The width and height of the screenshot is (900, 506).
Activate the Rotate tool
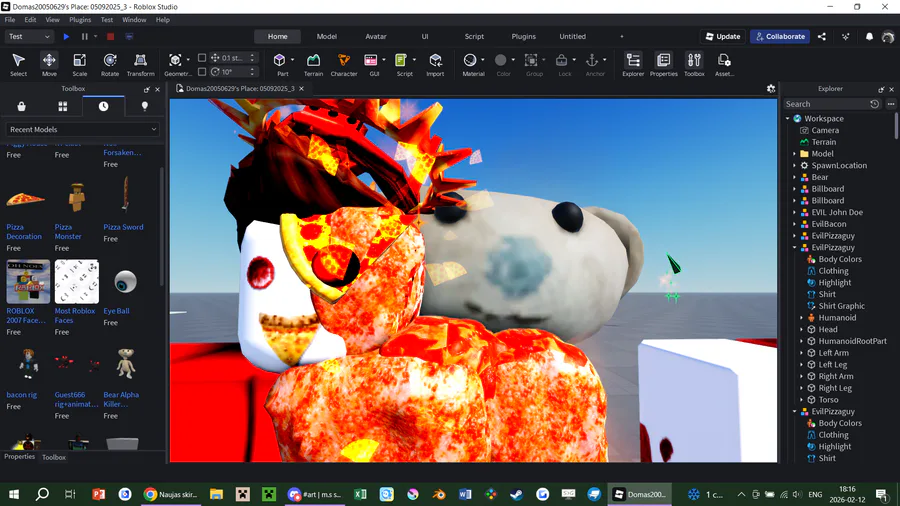(x=110, y=64)
